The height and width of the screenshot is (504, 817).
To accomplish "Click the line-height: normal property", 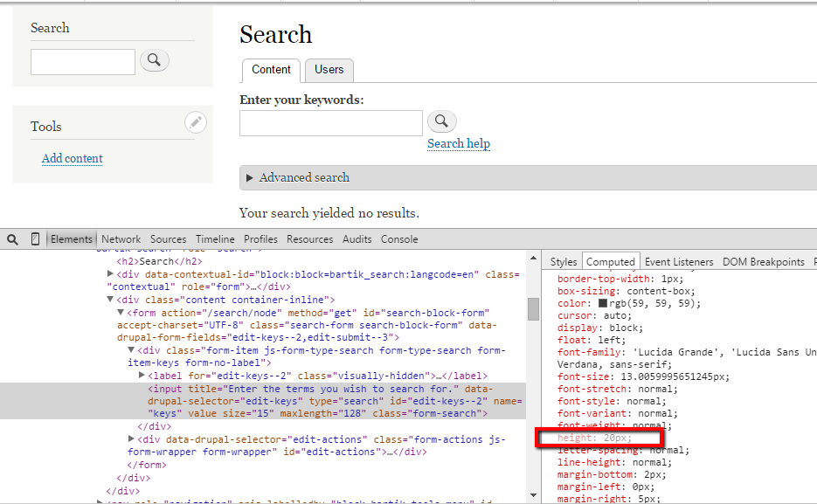I will pos(615,462).
